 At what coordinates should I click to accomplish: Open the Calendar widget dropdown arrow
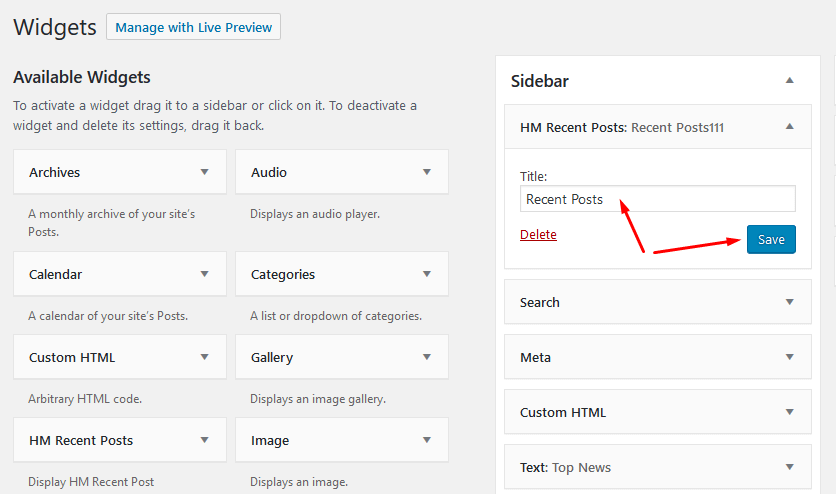tap(205, 274)
